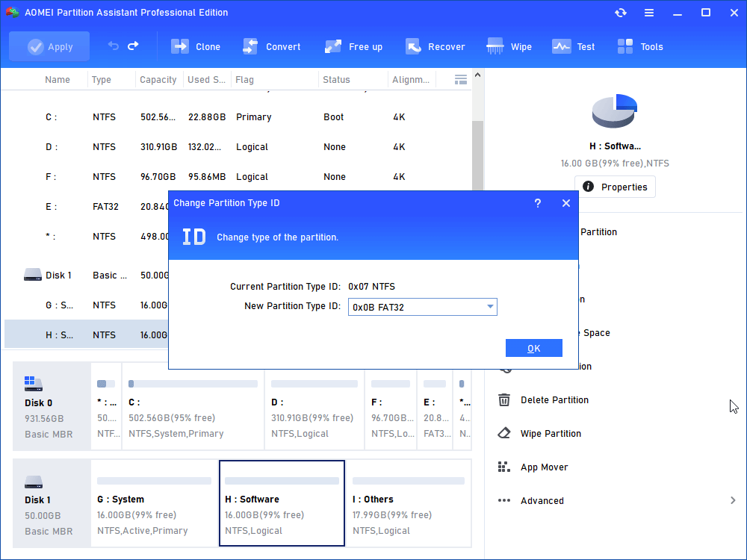Click OK in the dialog
This screenshot has height=560, width=747.
pos(533,348)
